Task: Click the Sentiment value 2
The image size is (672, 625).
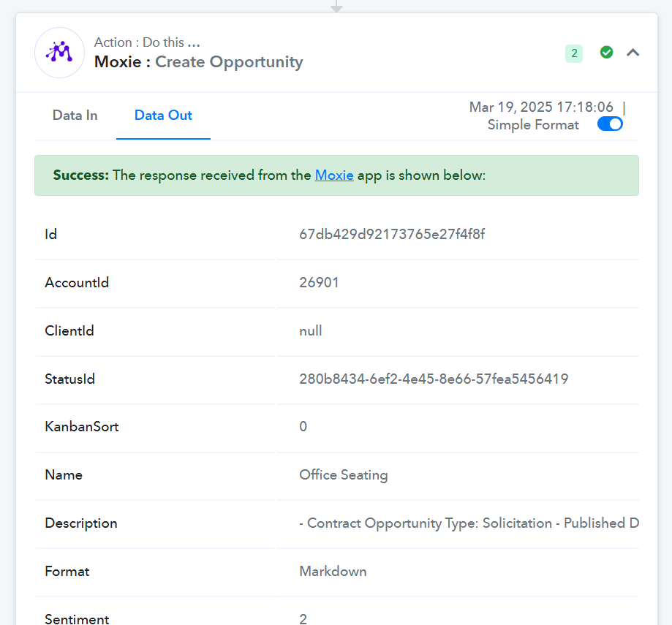Action: [x=303, y=619]
